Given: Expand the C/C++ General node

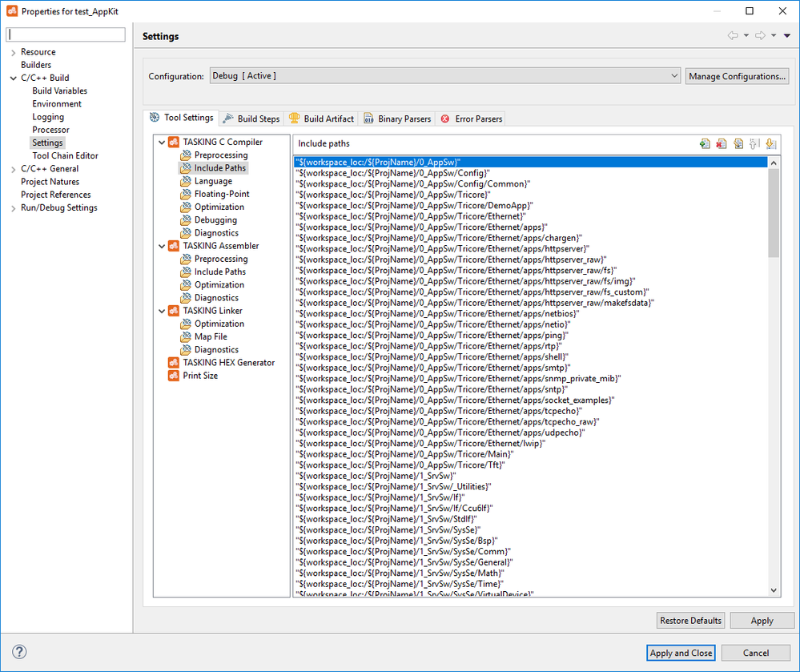Looking at the screenshot, I should (13, 169).
